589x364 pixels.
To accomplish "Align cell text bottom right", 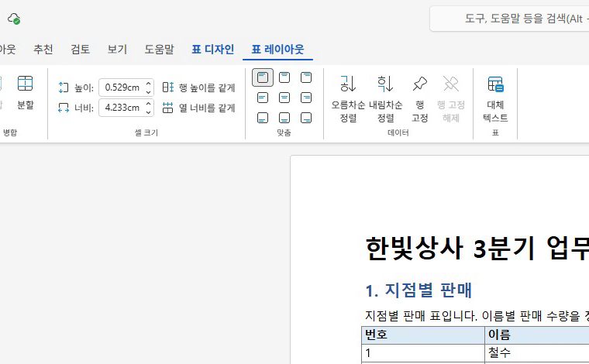I will [306, 118].
